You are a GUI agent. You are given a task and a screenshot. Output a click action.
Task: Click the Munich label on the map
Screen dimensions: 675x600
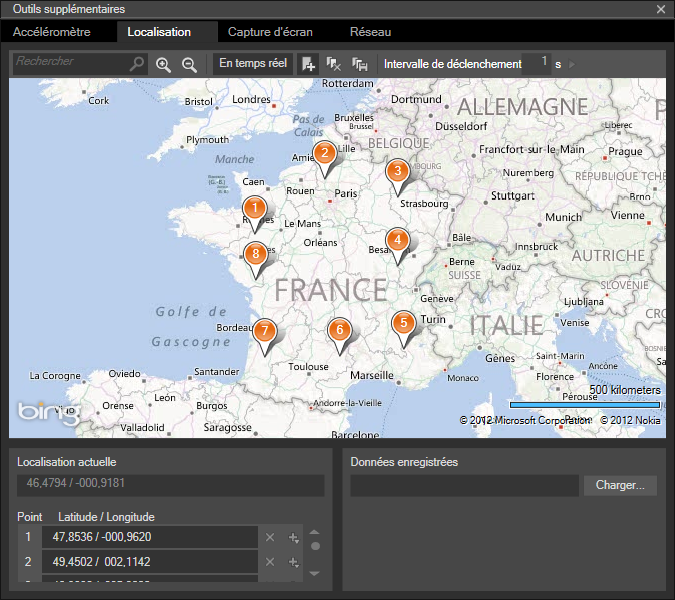(x=563, y=217)
